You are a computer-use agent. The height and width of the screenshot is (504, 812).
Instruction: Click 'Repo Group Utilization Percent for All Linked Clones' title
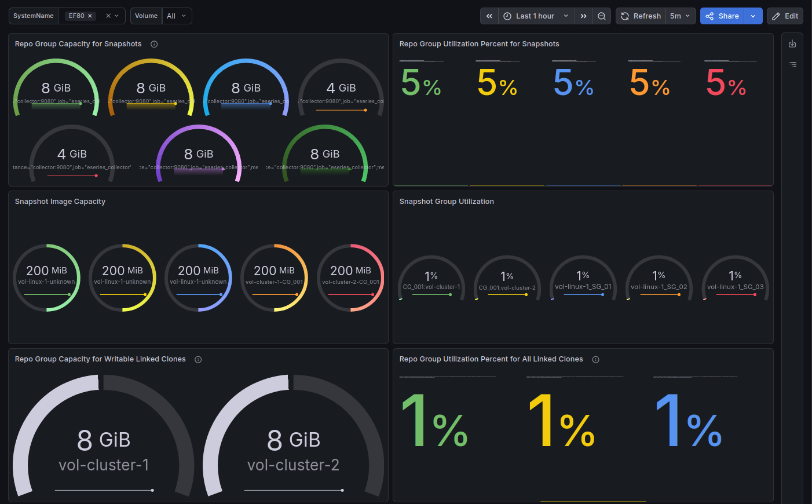[x=491, y=359]
